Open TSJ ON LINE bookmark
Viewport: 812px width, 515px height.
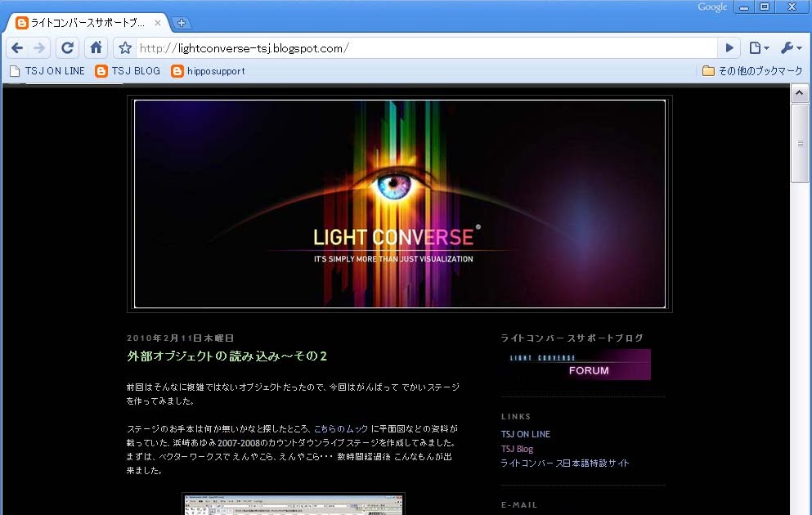point(47,71)
